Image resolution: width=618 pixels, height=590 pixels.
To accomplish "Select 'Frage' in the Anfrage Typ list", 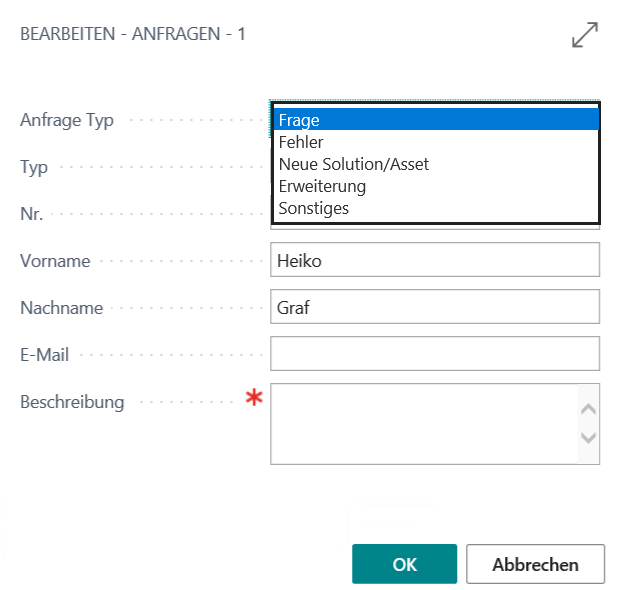I will click(x=435, y=121).
